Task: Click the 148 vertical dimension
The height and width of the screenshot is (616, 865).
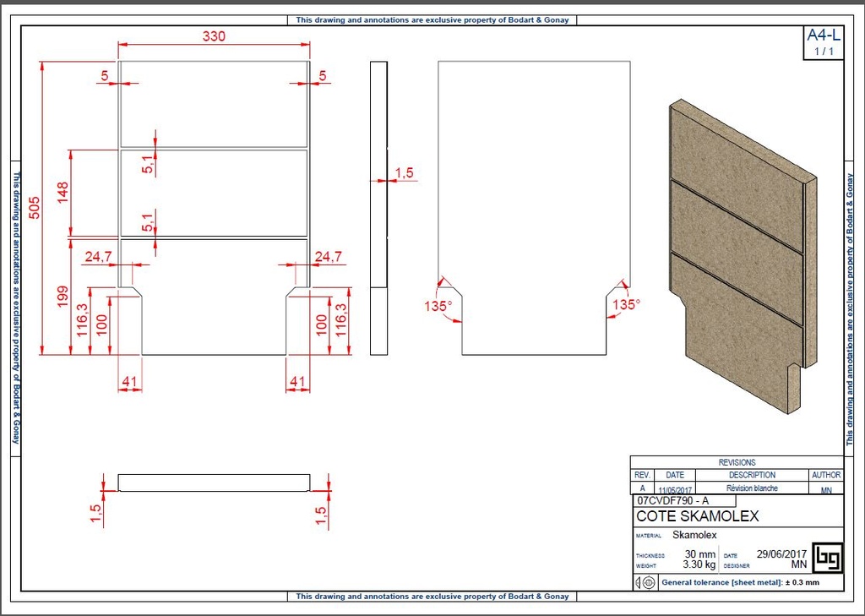Action: point(63,193)
